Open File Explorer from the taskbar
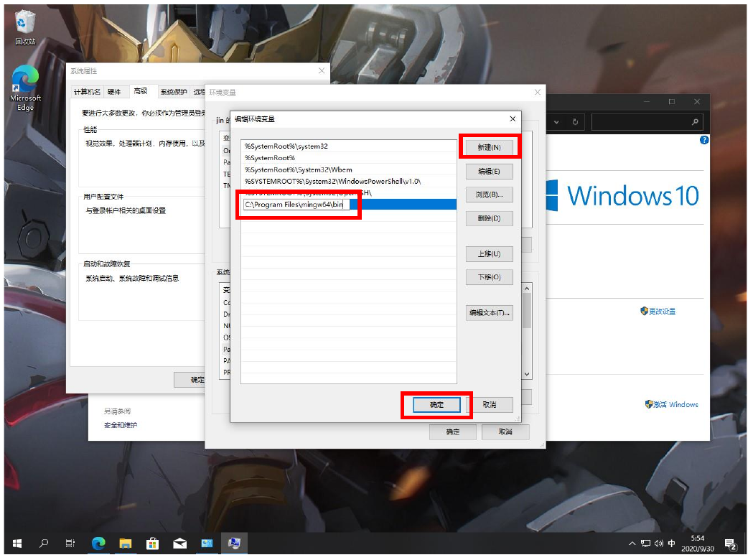Screen dimensions: 753x560 point(125,543)
